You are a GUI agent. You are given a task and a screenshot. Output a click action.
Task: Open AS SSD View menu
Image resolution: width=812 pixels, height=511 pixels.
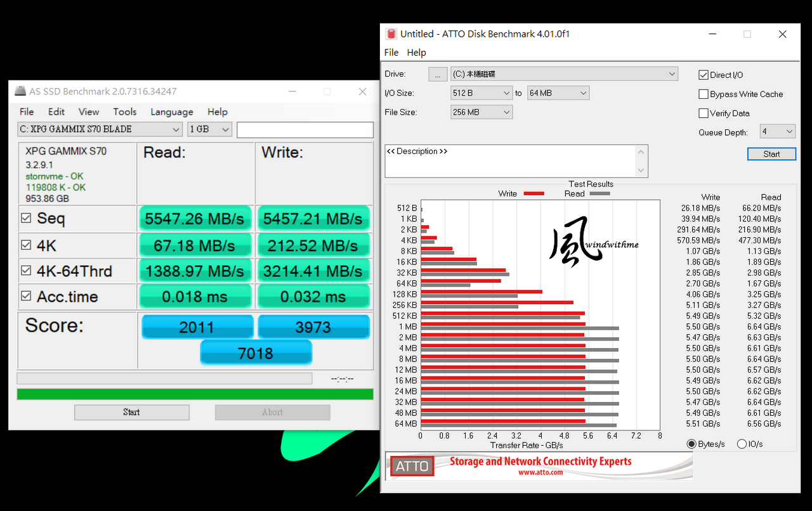89,112
